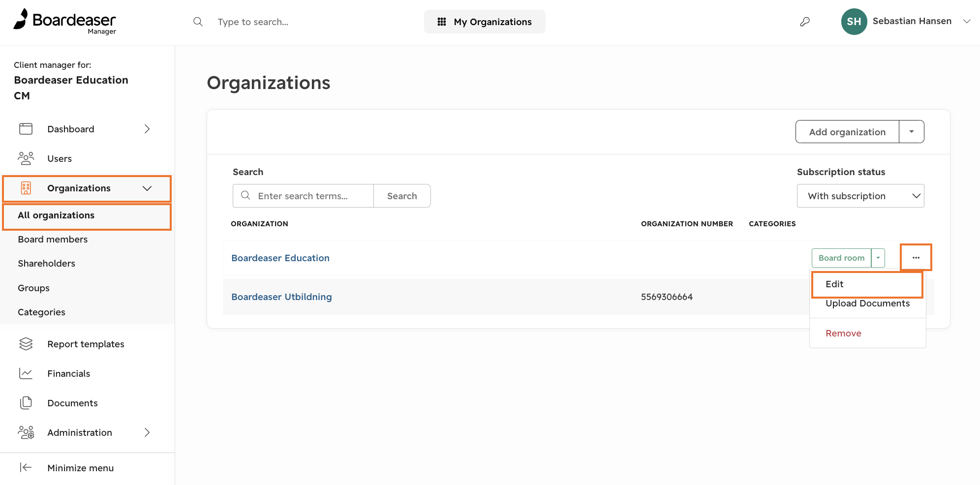Click the Users sidebar icon
Image resolution: width=980 pixels, height=485 pixels.
26,158
